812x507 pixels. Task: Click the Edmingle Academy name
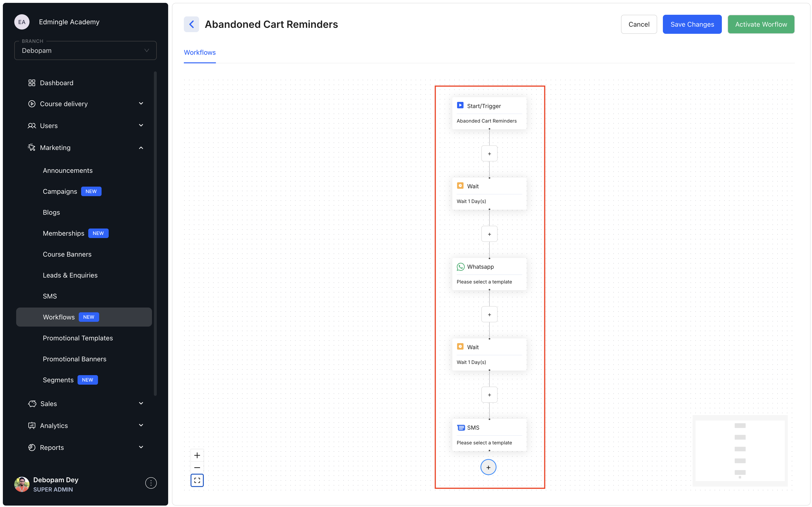69,22
